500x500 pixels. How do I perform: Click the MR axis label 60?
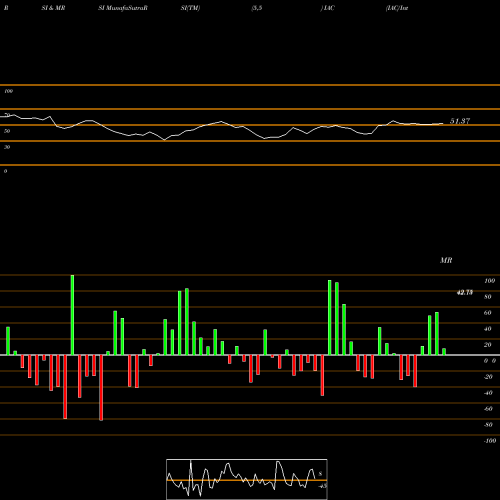488,313
